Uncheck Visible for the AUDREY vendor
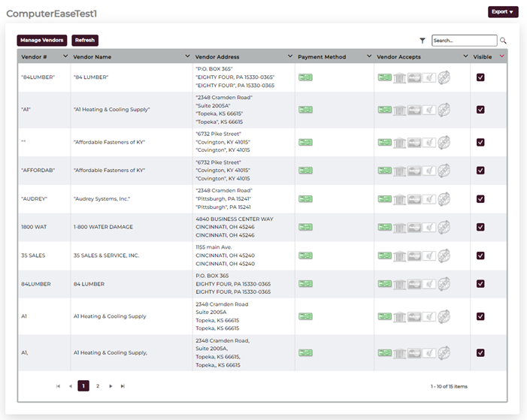The height and width of the screenshot is (420, 527). [x=480, y=199]
